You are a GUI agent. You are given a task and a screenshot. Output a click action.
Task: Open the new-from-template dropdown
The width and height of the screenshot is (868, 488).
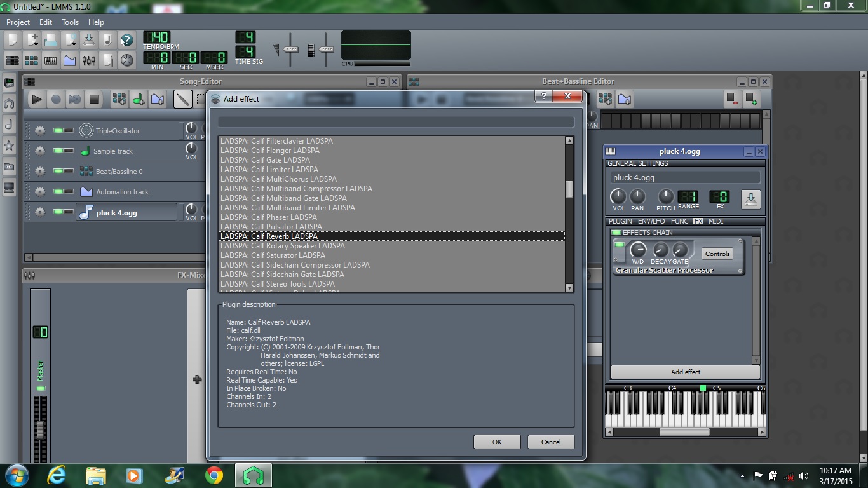31,40
